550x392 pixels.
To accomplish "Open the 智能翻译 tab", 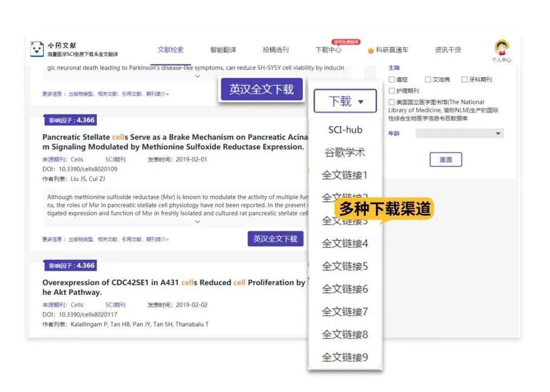I will pyautogui.click(x=223, y=50).
